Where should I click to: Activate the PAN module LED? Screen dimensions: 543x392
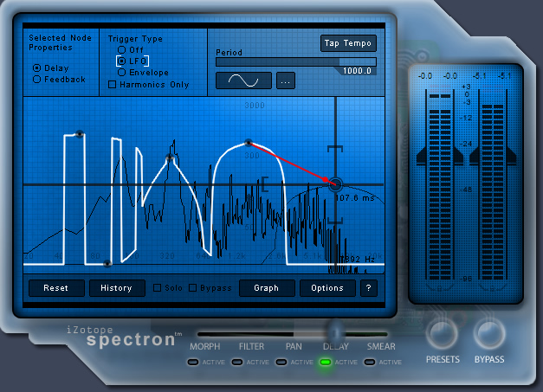(x=281, y=363)
